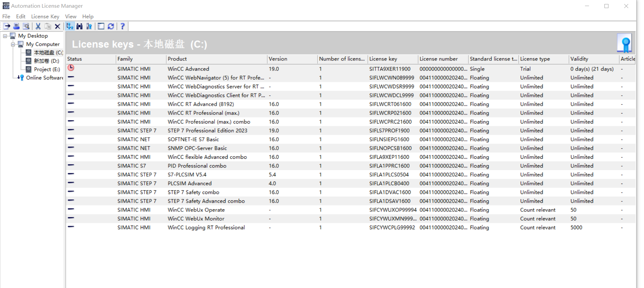Collapse the My Desktop tree node
The width and height of the screenshot is (644, 288).
coord(5,36)
